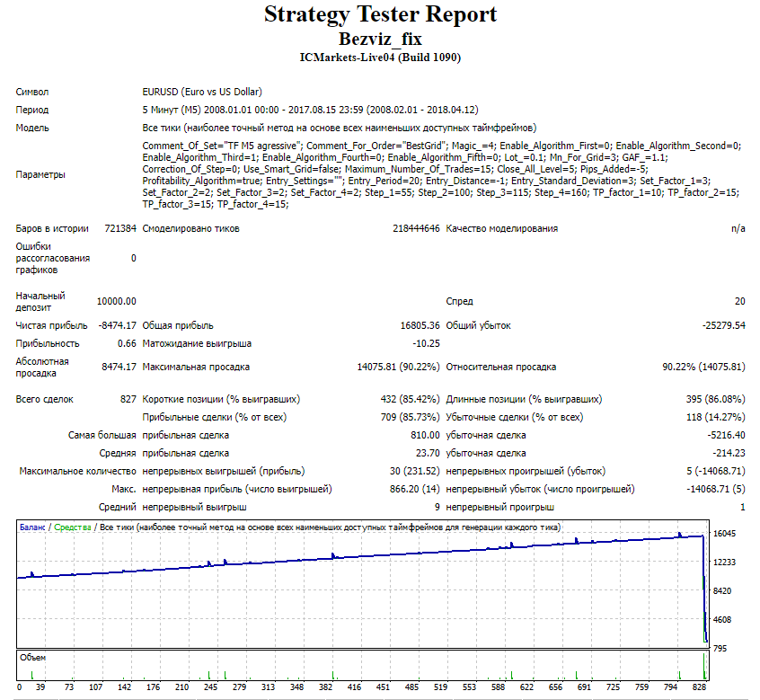The height and width of the screenshot is (700, 760).
Task: Select expected payoff value -10.25
Action: click(426, 343)
